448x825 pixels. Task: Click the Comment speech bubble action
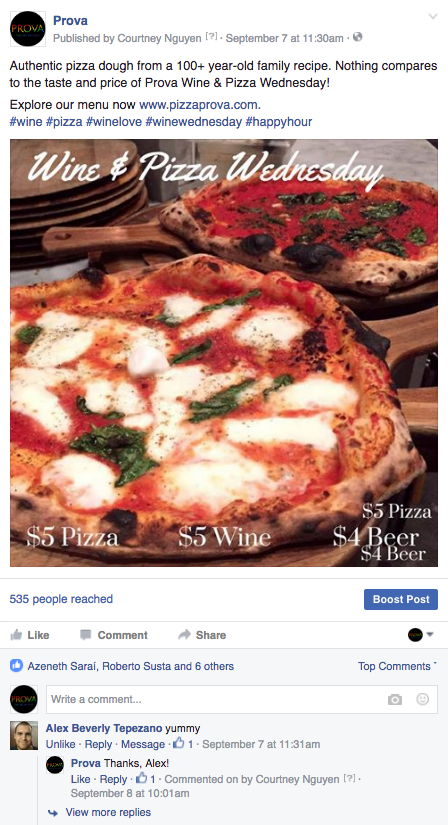tap(114, 635)
